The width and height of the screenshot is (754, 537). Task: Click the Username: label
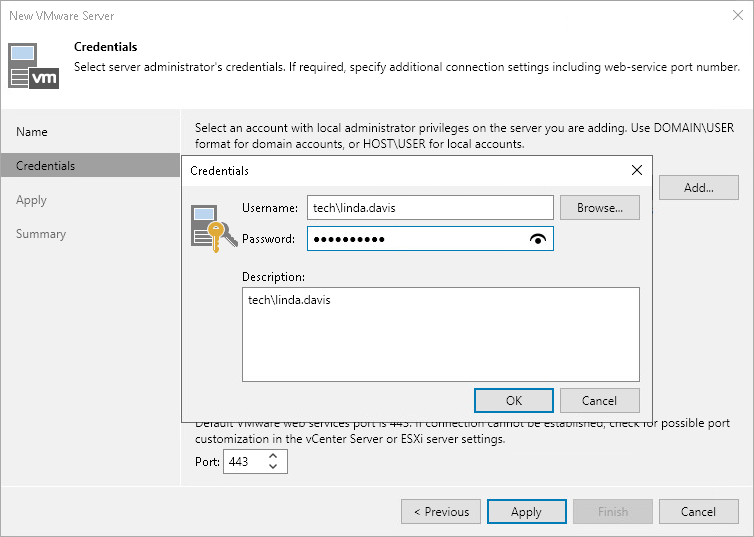(x=270, y=208)
